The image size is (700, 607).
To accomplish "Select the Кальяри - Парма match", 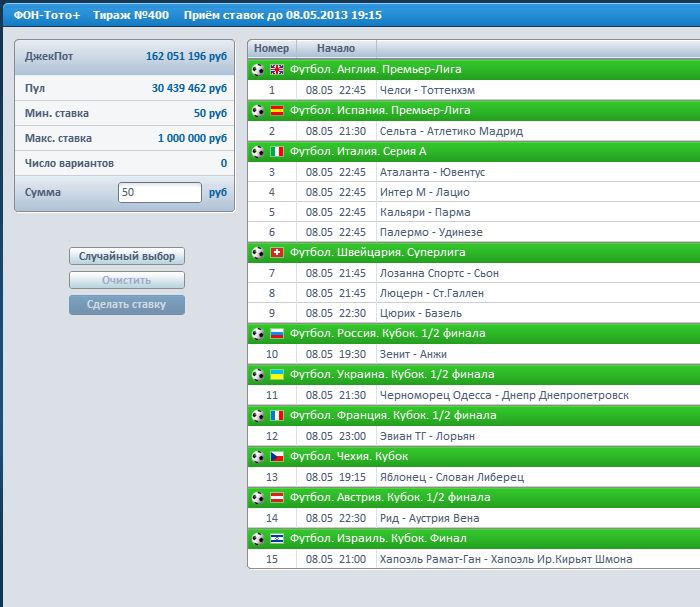I will click(x=474, y=212).
